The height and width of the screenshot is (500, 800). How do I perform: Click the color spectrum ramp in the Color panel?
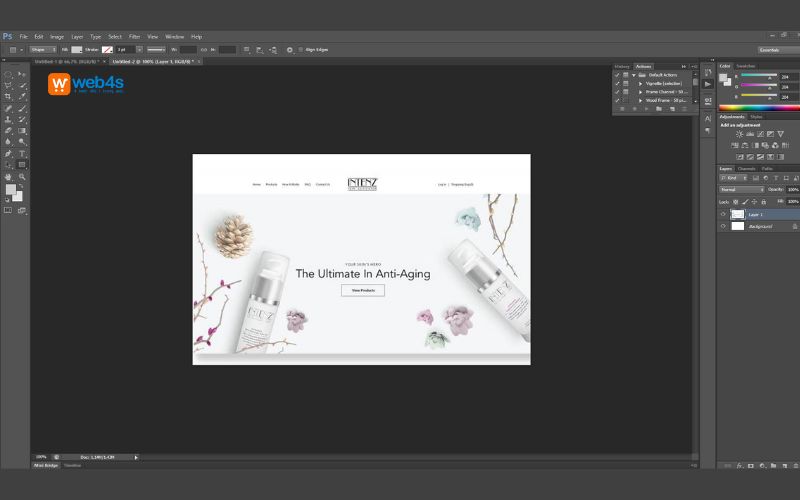point(759,107)
